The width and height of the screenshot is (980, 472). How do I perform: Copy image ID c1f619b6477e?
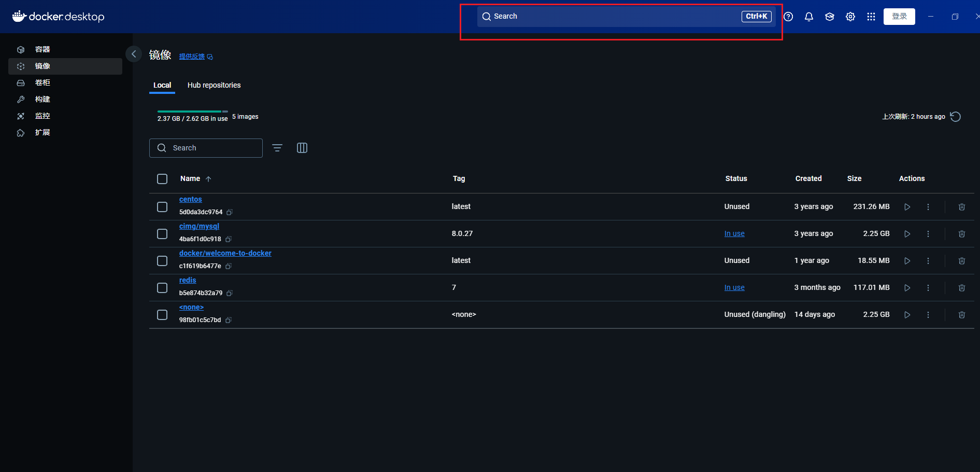(x=229, y=266)
